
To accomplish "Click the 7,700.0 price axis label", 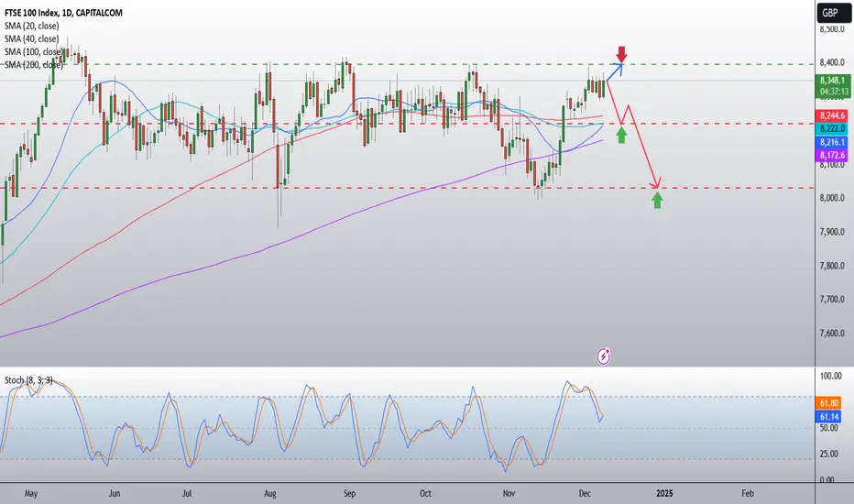I will [x=832, y=300].
